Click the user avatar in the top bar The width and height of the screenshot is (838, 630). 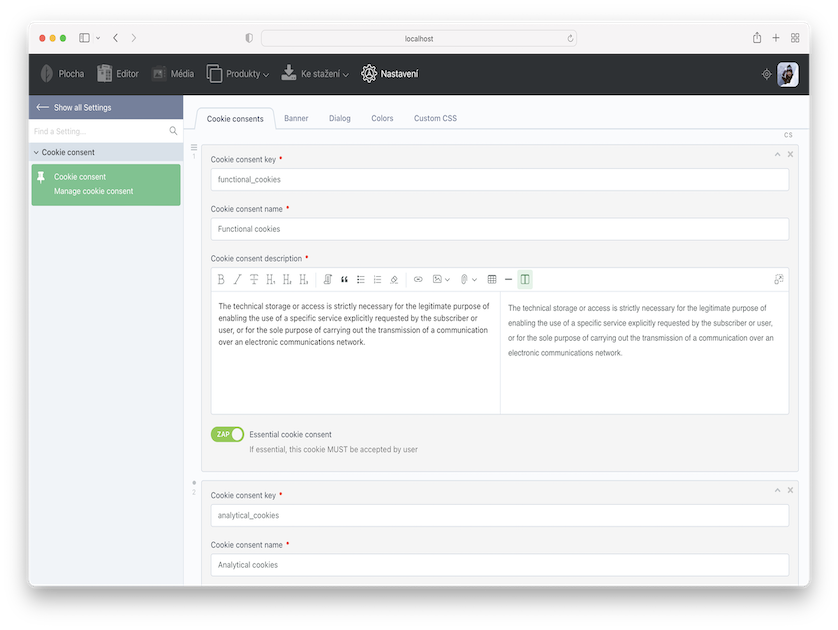click(x=788, y=74)
